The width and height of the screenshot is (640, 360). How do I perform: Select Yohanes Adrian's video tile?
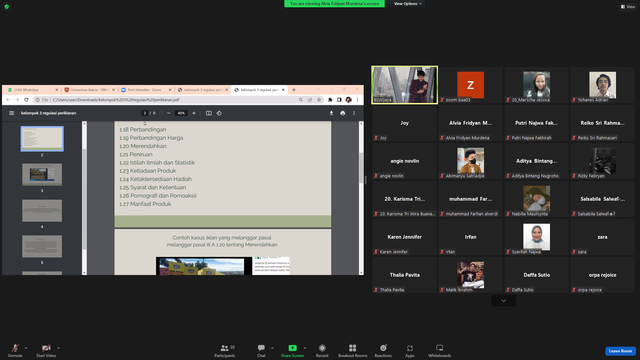(602, 85)
